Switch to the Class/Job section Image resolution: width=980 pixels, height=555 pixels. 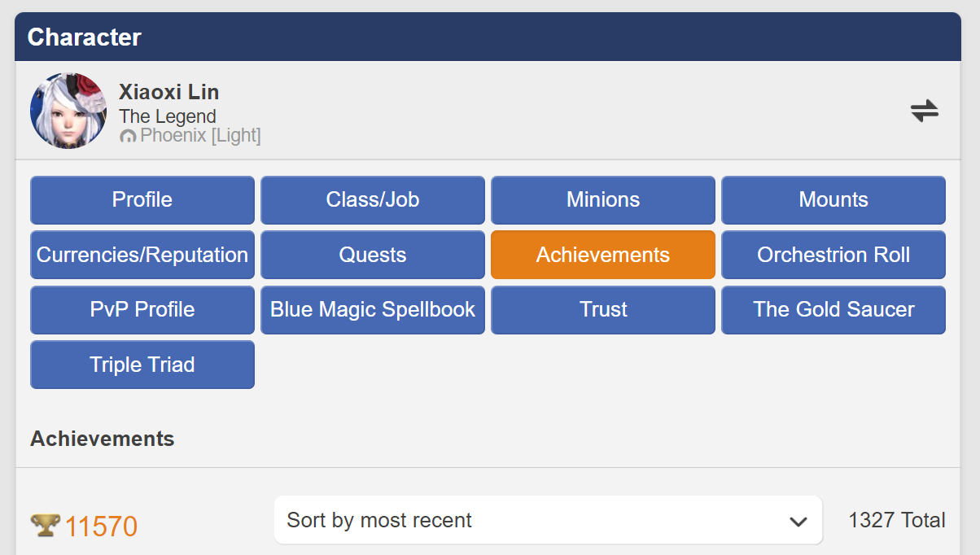(x=373, y=200)
